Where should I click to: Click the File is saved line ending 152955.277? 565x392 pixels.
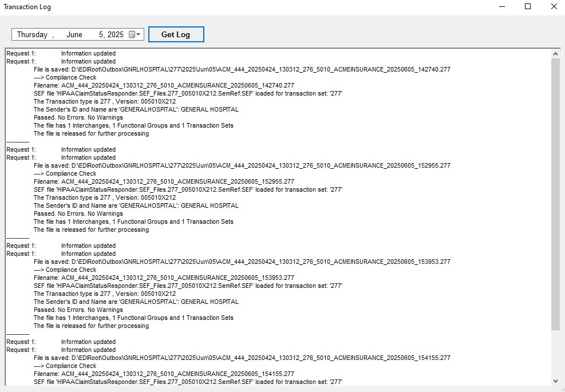242,165
